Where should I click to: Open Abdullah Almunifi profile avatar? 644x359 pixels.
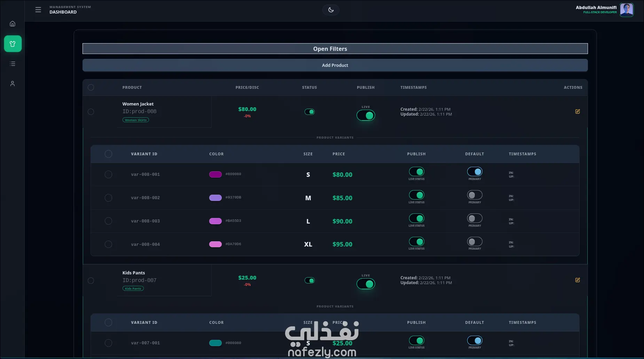click(x=627, y=10)
